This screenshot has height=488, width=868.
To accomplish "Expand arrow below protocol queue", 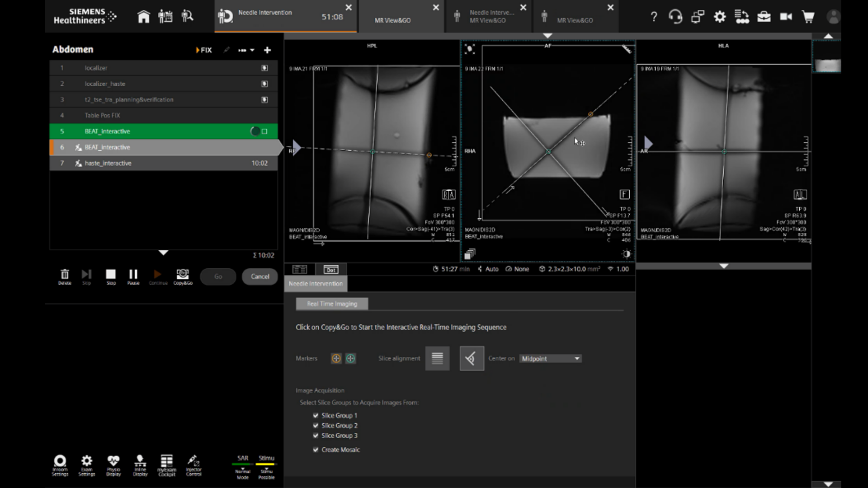I will coord(164,253).
